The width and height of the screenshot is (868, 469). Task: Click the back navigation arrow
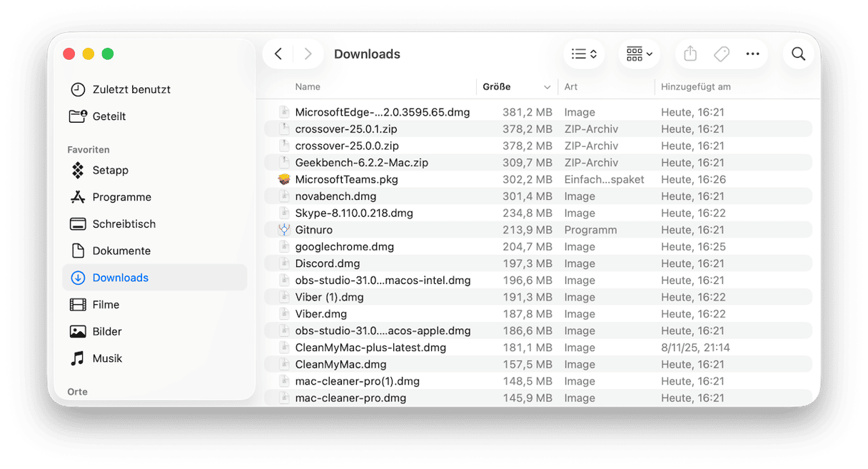click(x=278, y=54)
